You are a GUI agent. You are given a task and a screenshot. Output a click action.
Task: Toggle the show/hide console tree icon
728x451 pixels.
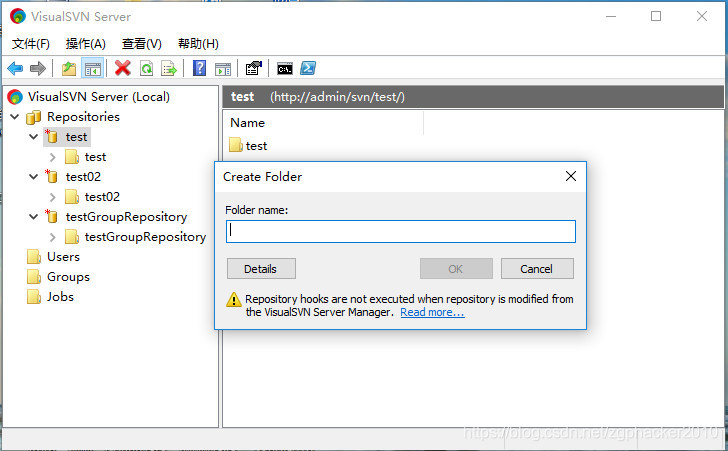pos(92,69)
